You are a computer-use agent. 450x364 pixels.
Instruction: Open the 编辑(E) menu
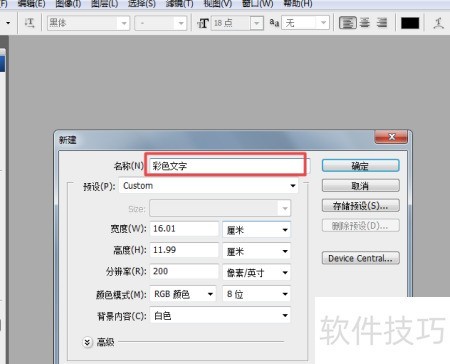(32, 4)
